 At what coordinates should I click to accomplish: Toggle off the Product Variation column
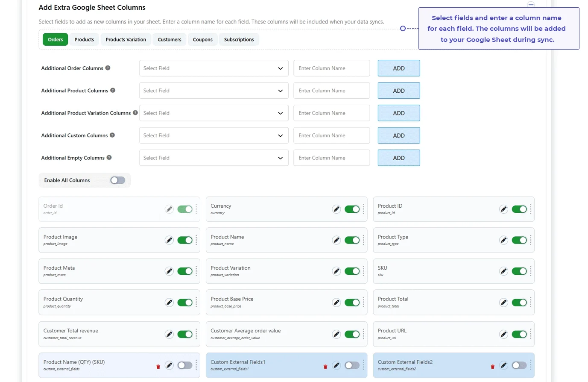(352, 271)
